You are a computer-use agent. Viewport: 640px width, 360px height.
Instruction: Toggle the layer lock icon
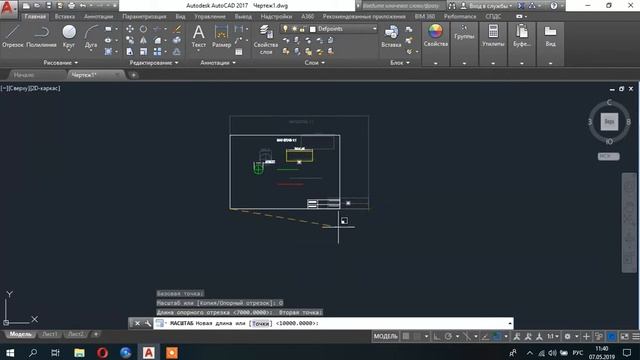[302, 29]
